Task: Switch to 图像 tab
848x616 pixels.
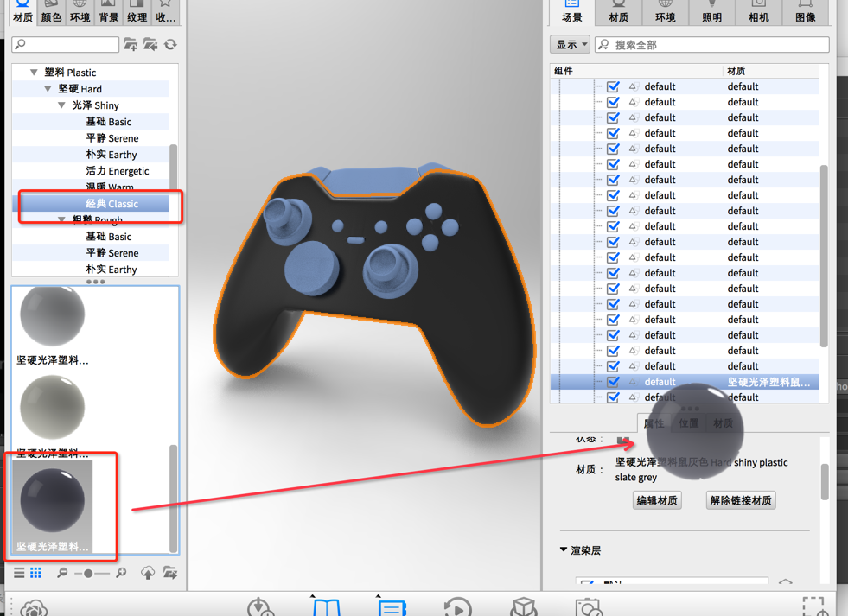Action: [x=806, y=12]
